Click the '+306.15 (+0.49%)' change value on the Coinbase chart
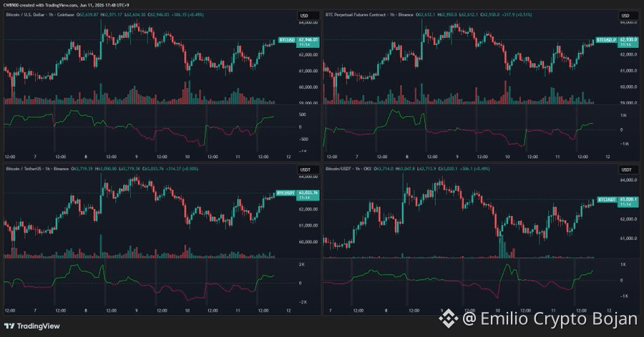This screenshot has width=644, height=337. click(187, 15)
